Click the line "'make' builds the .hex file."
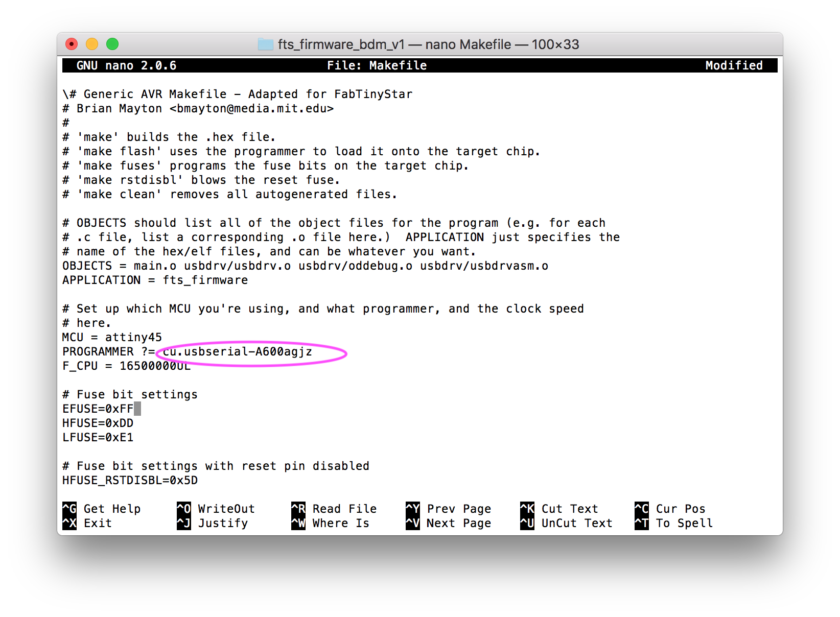Image resolution: width=840 pixels, height=617 pixels. [x=169, y=137]
